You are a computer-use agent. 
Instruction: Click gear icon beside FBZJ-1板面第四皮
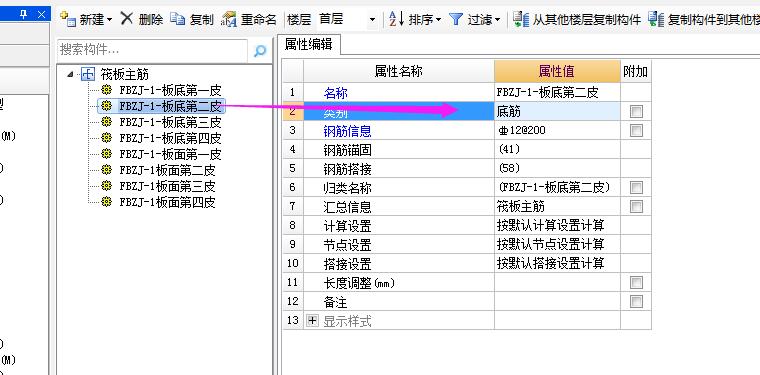click(107, 202)
